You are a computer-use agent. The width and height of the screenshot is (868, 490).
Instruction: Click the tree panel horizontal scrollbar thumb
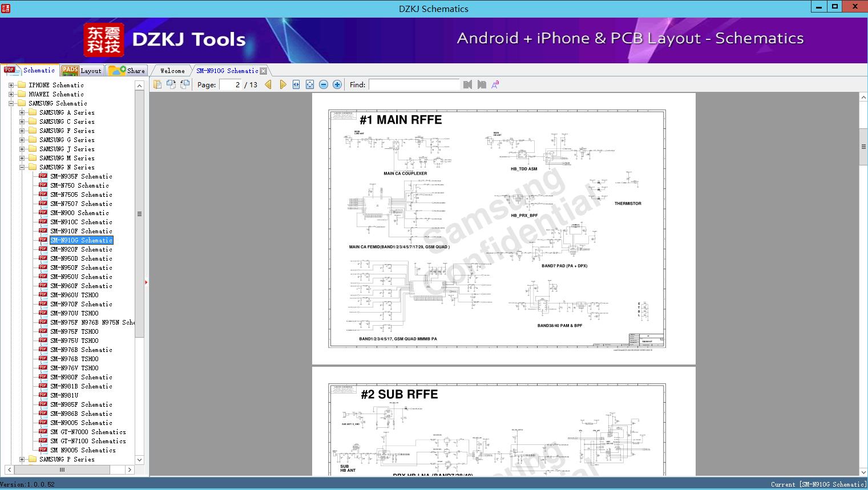(62, 469)
